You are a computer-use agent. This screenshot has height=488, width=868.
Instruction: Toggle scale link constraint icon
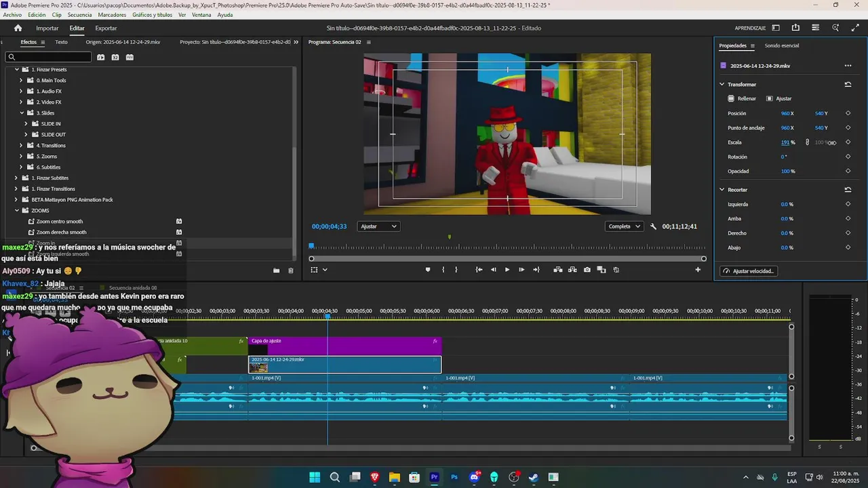(807, 142)
